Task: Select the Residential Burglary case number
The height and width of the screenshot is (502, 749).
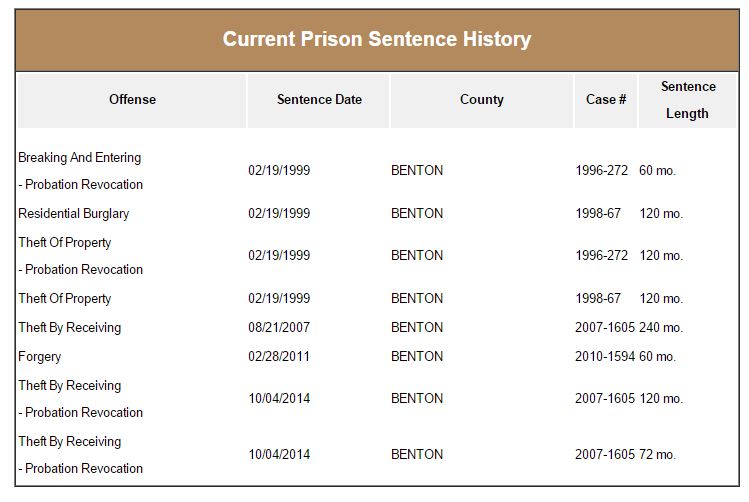Action: 598,214
